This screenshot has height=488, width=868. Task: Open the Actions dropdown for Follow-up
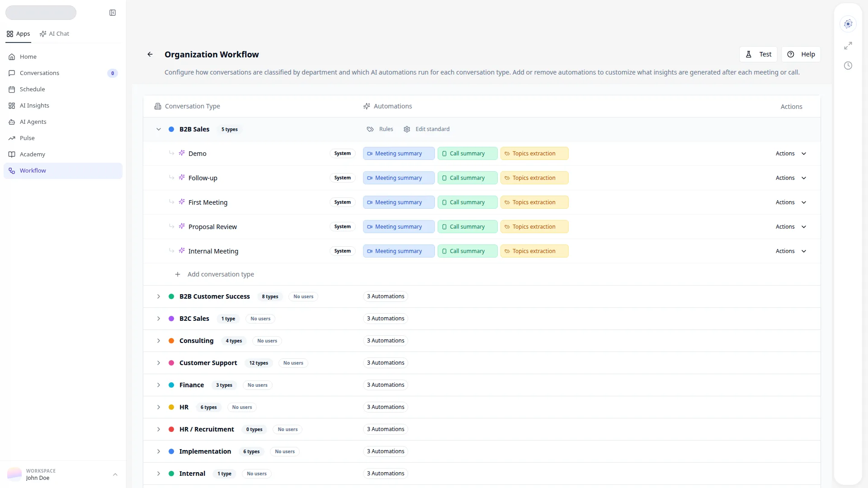[791, 178]
